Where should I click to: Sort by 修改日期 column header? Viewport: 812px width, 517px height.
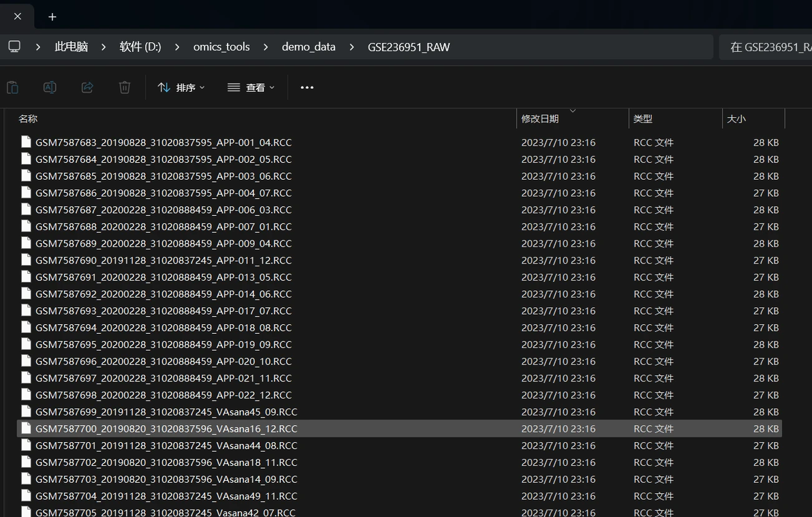(x=540, y=119)
